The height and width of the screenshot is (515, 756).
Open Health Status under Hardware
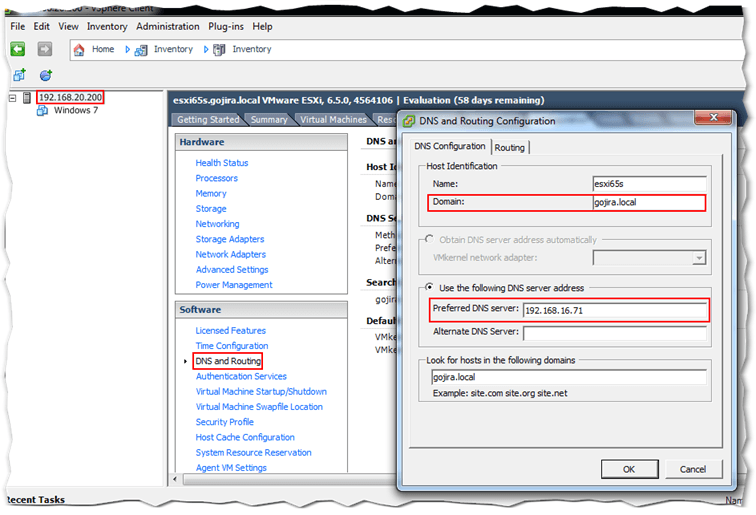pyautogui.click(x=222, y=163)
